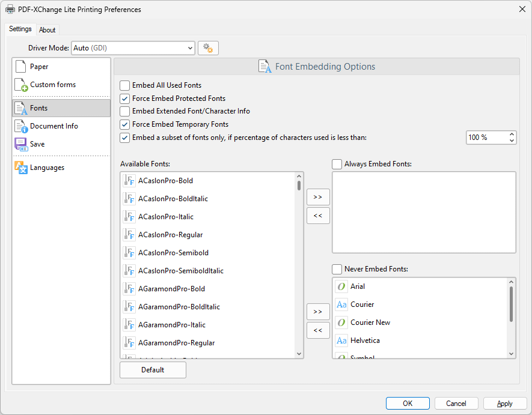Viewport: 532px width, 415px height.
Task: Decrease subset percentage with down arrow
Action: 512,141
